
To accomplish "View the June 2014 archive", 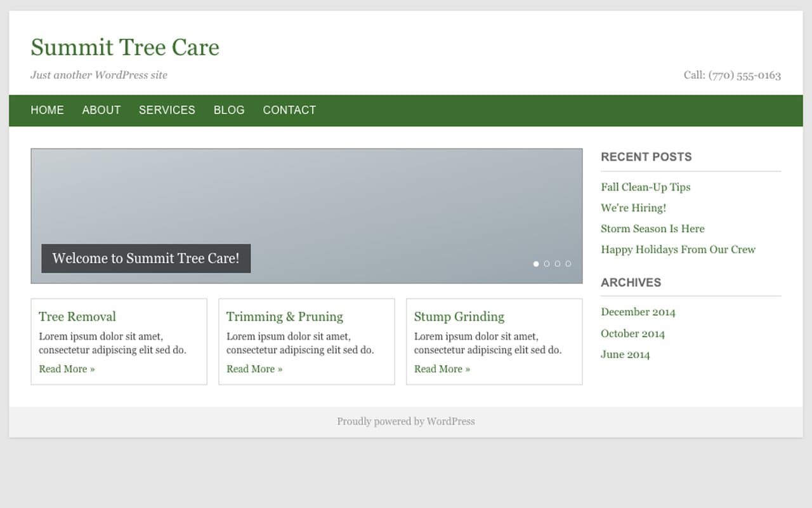I will (625, 354).
